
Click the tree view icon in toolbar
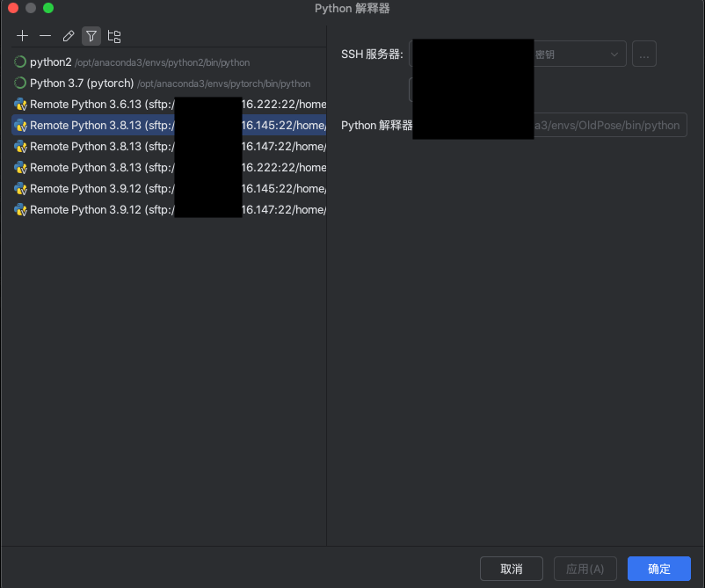114,36
